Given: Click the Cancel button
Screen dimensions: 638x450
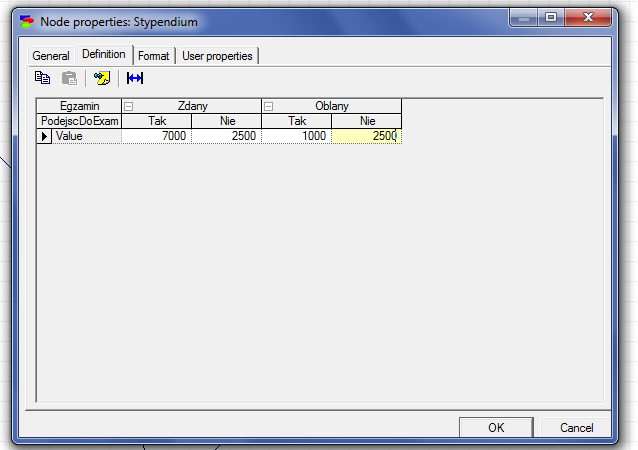Looking at the screenshot, I should [x=576, y=427].
